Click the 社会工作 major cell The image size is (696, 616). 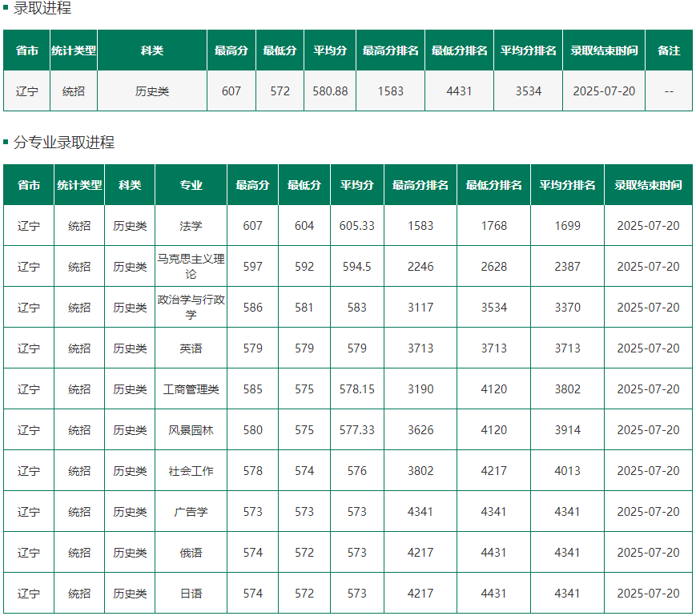tap(191, 471)
